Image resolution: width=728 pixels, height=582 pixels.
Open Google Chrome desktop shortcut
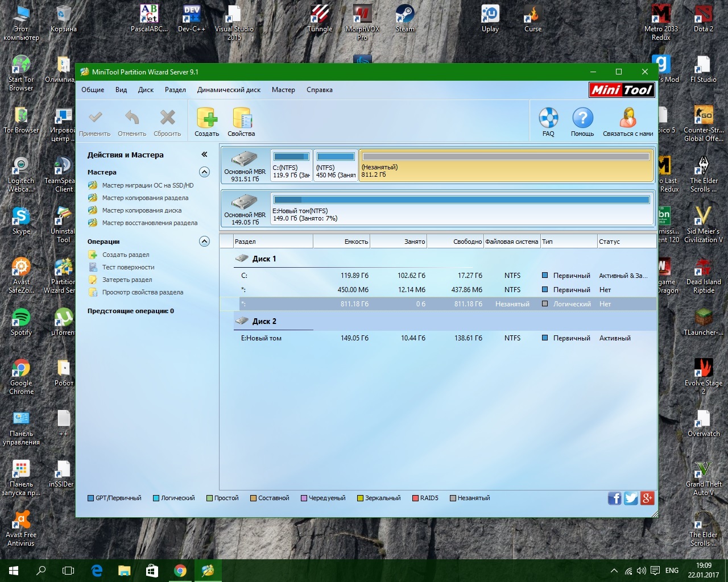pos(21,376)
